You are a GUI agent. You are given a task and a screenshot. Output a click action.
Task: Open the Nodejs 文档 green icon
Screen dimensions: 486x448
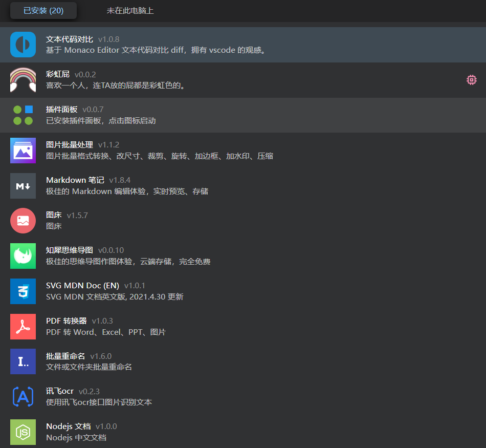tap(23, 432)
